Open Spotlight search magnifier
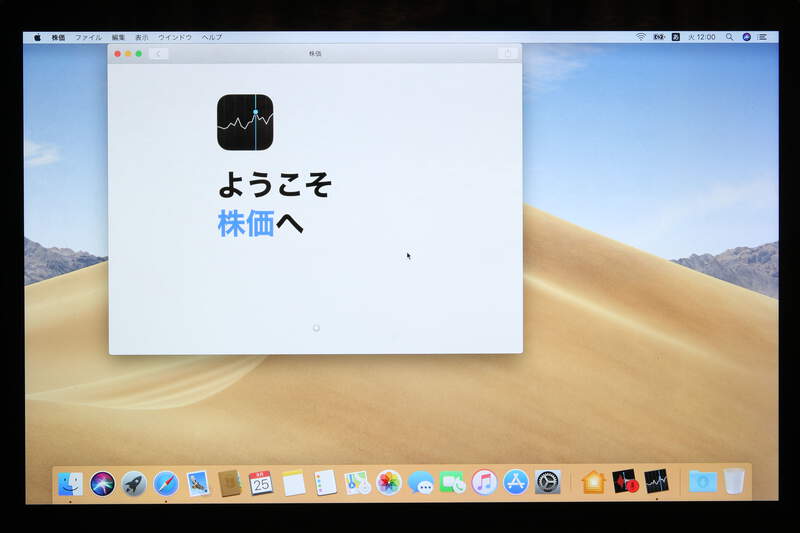This screenshot has height=533, width=800. pos(730,37)
